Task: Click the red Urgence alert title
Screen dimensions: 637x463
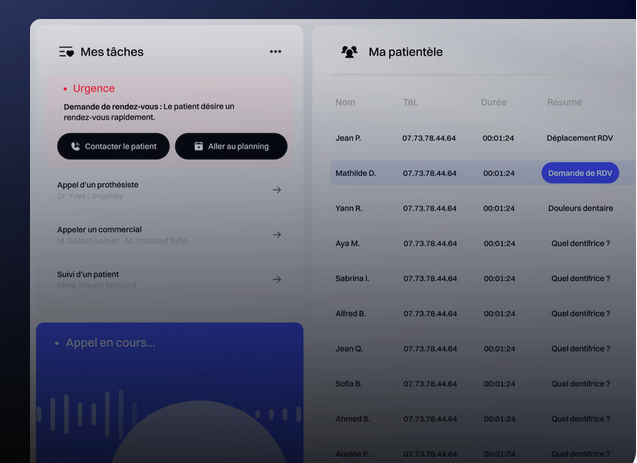Action: tap(93, 89)
